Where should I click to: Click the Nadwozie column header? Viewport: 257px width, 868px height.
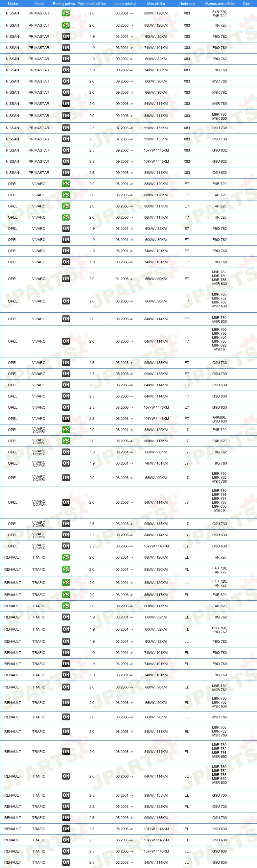pos(187,4)
